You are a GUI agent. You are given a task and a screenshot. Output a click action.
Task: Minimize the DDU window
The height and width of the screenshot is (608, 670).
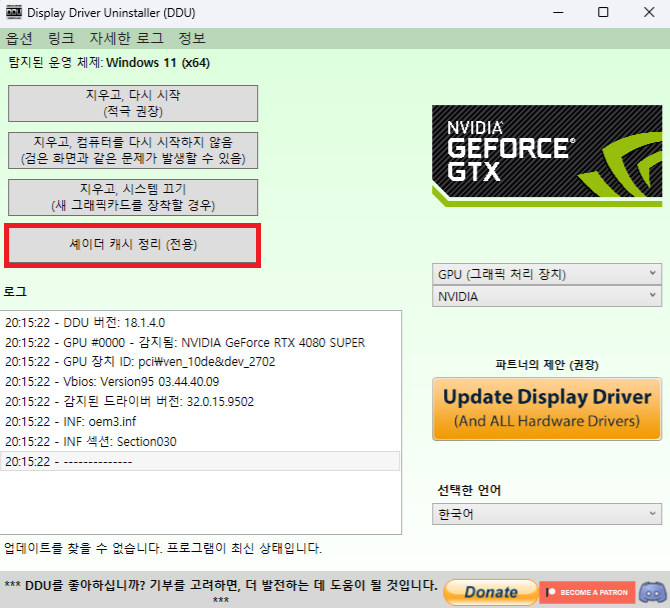pyautogui.click(x=558, y=12)
